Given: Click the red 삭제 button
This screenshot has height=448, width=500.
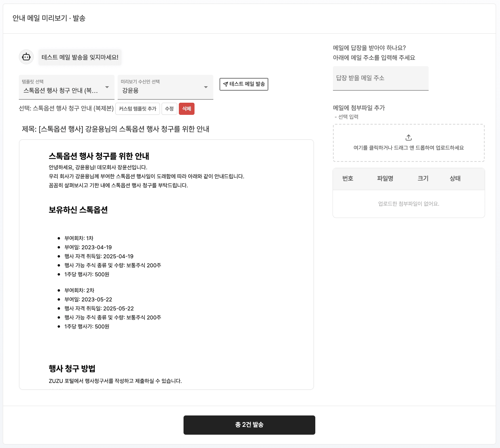Looking at the screenshot, I should point(187,109).
